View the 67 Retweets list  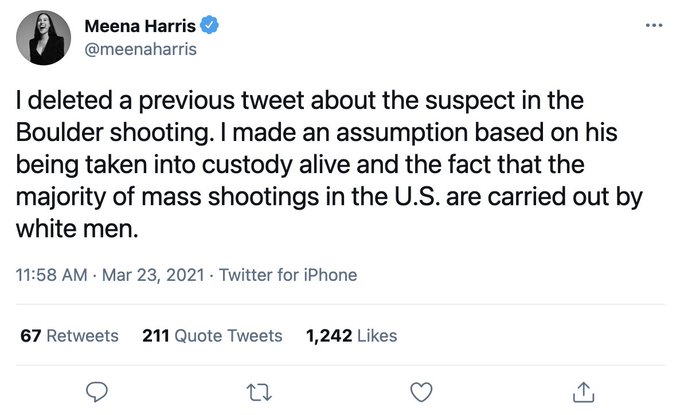(x=69, y=335)
